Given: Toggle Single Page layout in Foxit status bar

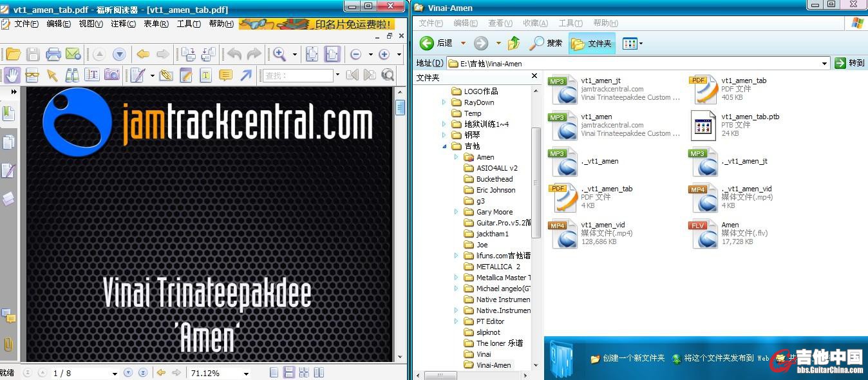Looking at the screenshot, I should point(274,373).
